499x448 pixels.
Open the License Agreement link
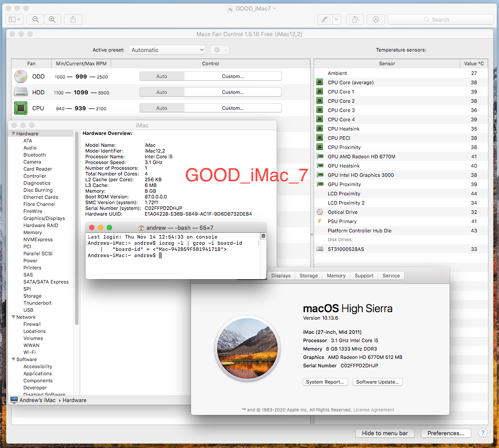(x=374, y=410)
